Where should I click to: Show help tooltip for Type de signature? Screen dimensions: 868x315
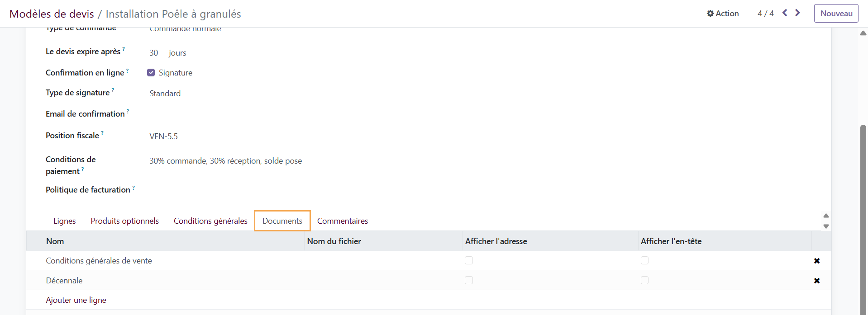(x=113, y=90)
